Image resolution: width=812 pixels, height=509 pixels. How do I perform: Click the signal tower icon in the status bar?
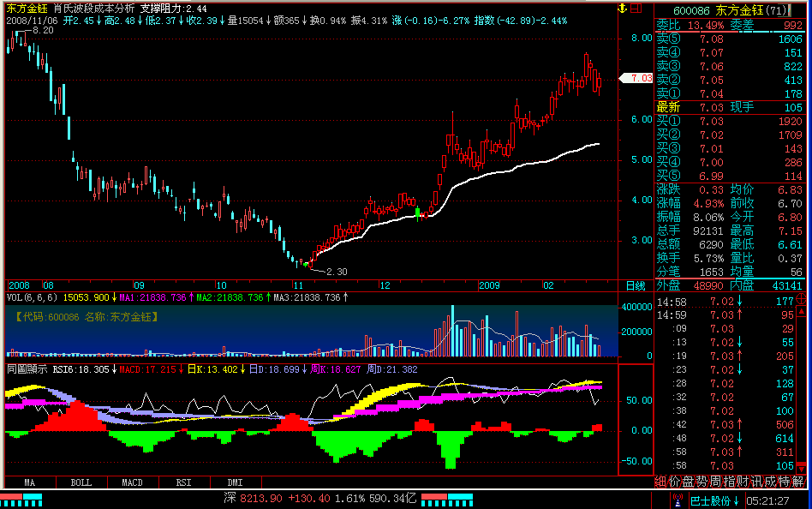(678, 500)
